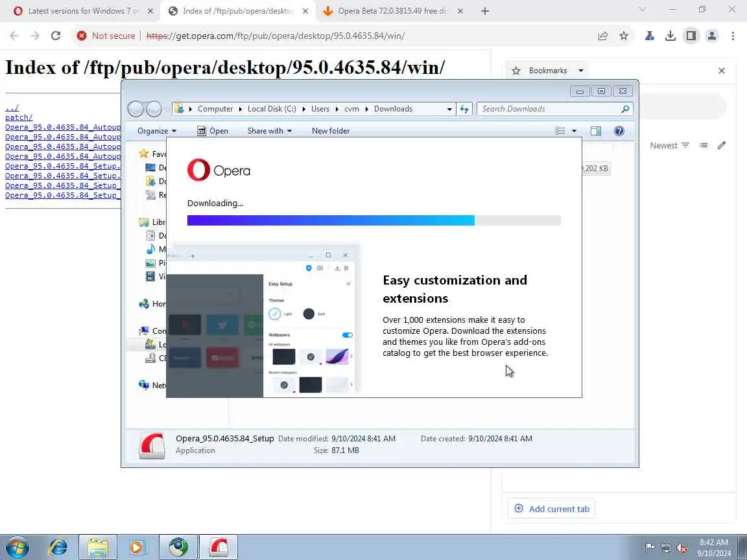
Task: Select Local Disk (C:) breadcrumb
Action: tap(272, 109)
